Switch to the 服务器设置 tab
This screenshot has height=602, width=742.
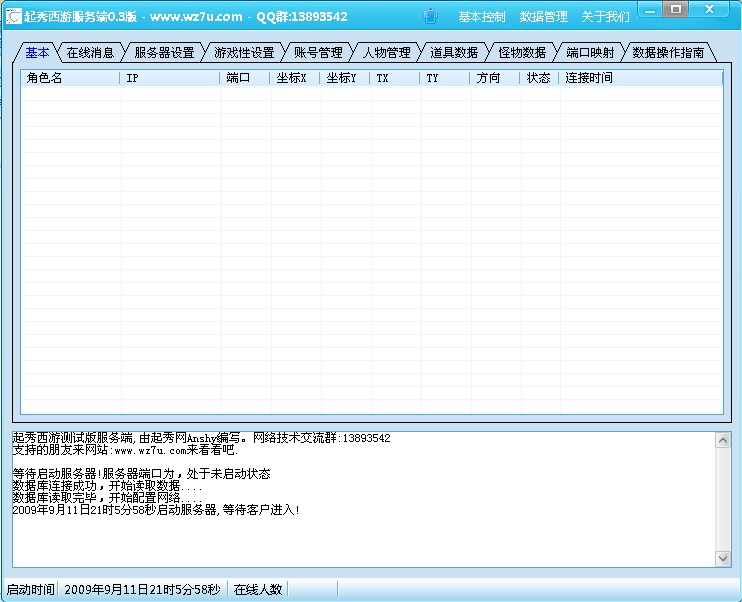click(x=164, y=53)
